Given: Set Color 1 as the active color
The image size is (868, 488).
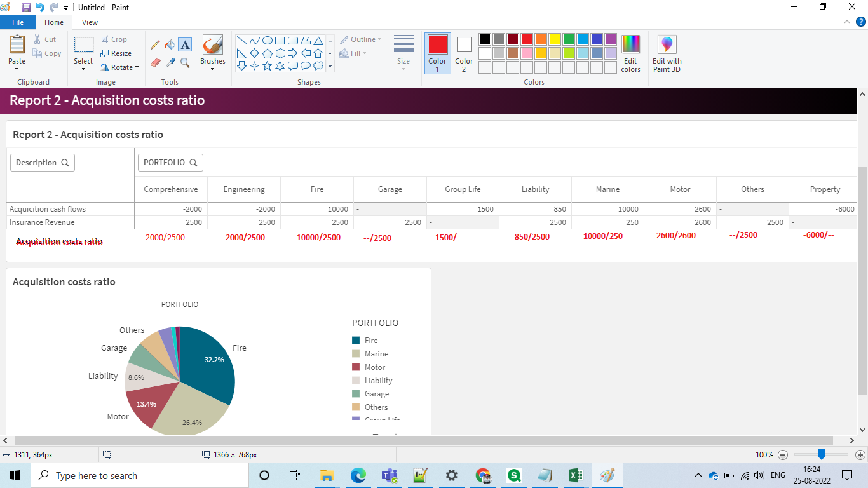Looking at the screenshot, I should tap(437, 53).
